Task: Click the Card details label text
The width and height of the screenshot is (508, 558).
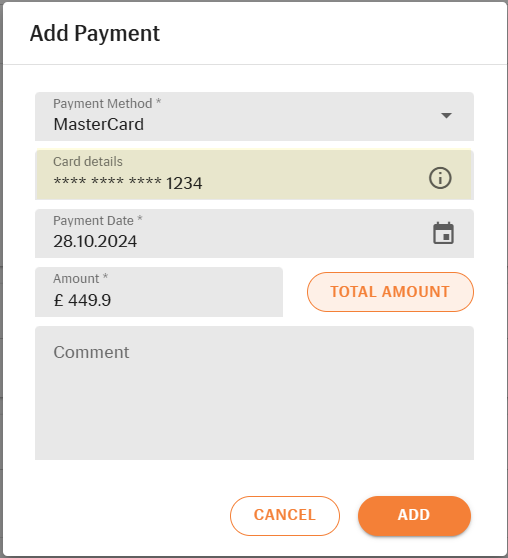Action: tap(88, 162)
